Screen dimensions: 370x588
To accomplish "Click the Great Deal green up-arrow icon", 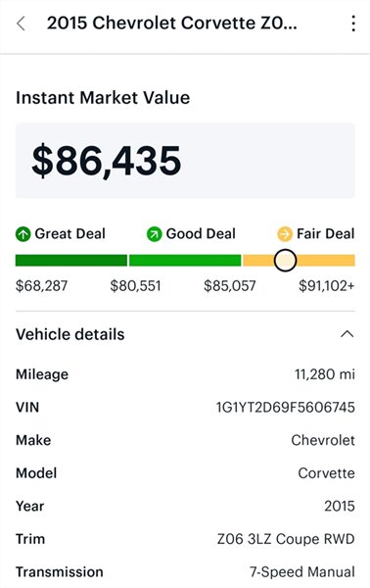I will [23, 234].
